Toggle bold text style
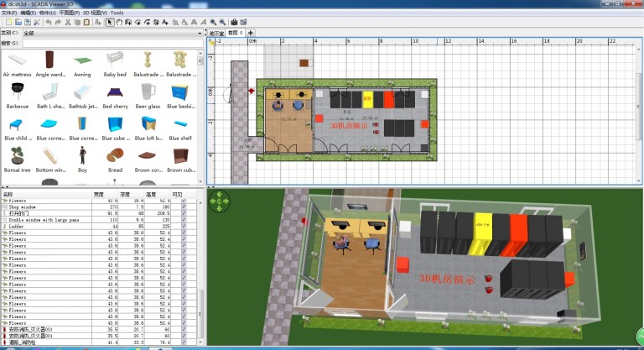644x350 pixels. (194, 22)
